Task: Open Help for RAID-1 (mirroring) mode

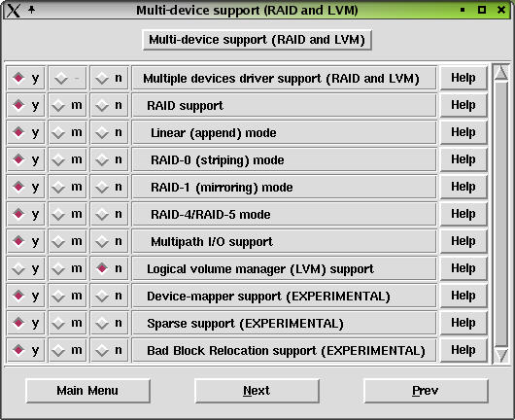Action: click(463, 187)
